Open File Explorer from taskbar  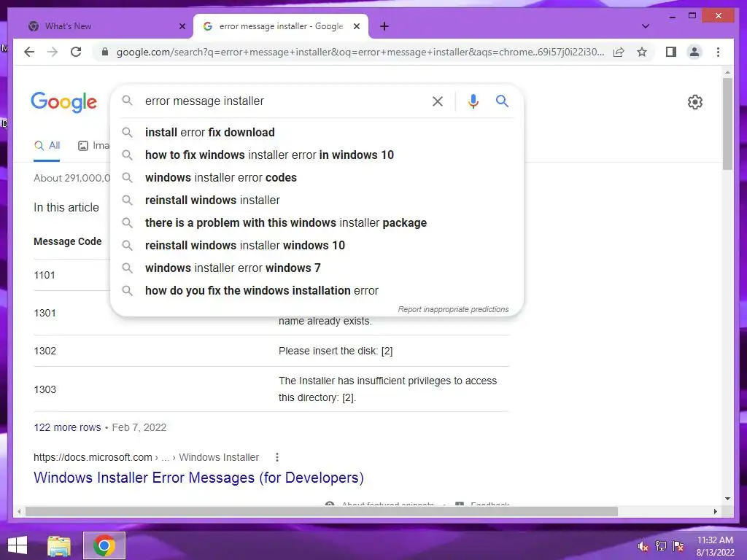(x=59, y=545)
